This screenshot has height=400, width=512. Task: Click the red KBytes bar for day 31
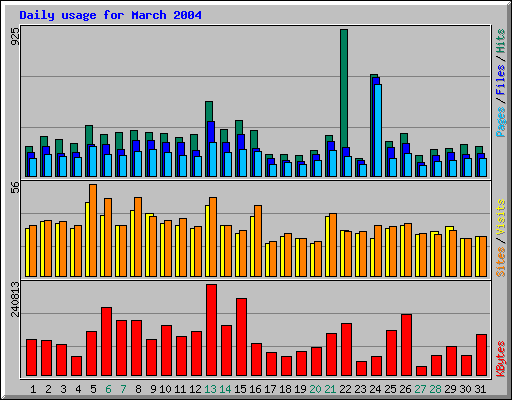point(481,355)
